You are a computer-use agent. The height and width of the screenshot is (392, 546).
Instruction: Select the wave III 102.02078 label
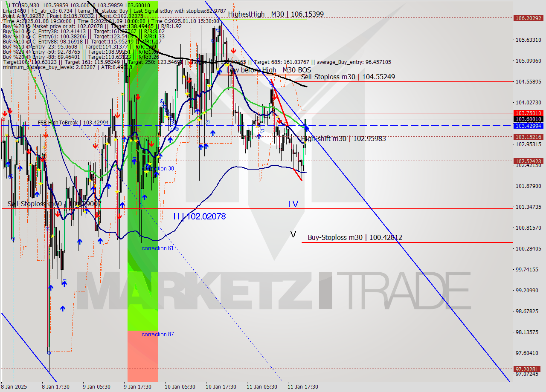tap(199, 216)
